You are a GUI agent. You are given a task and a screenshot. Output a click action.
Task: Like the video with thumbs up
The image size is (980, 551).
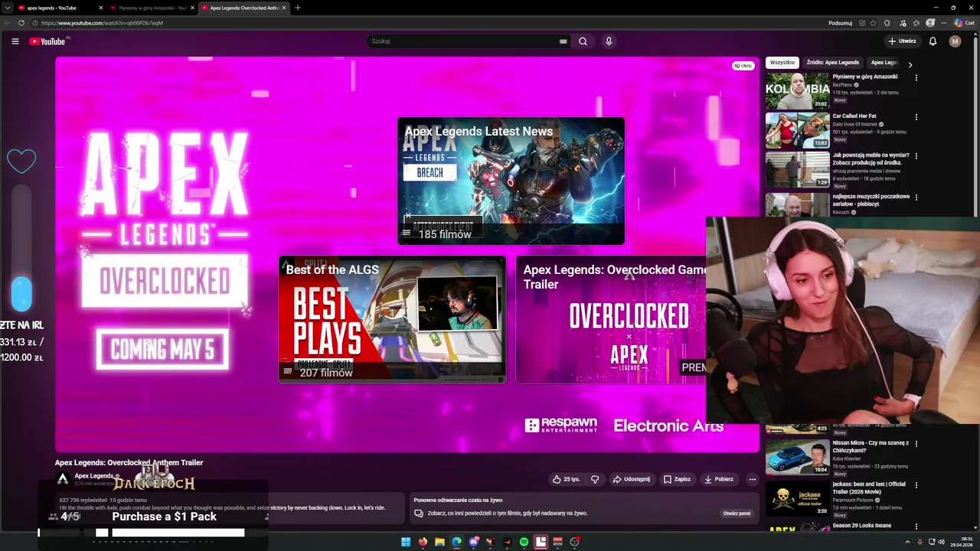point(566,479)
